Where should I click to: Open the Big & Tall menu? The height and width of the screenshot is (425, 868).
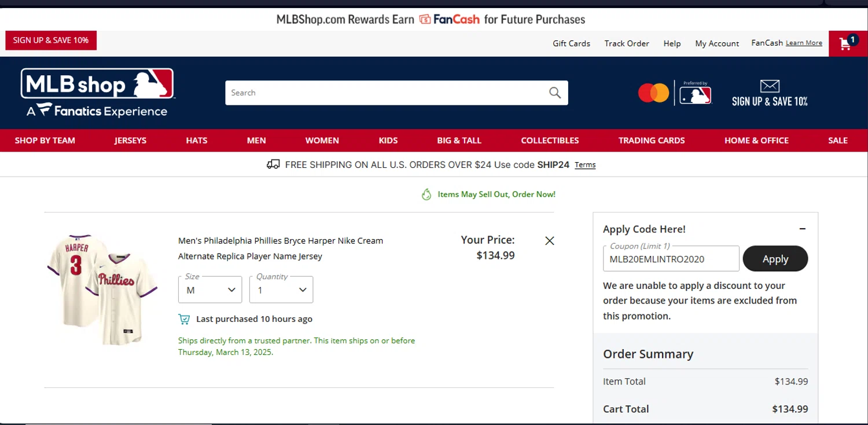tap(459, 140)
